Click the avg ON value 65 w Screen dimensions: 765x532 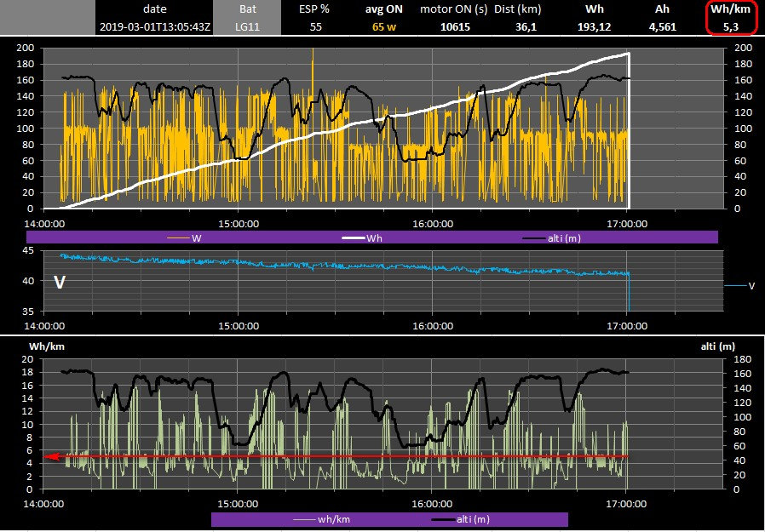tap(384, 26)
